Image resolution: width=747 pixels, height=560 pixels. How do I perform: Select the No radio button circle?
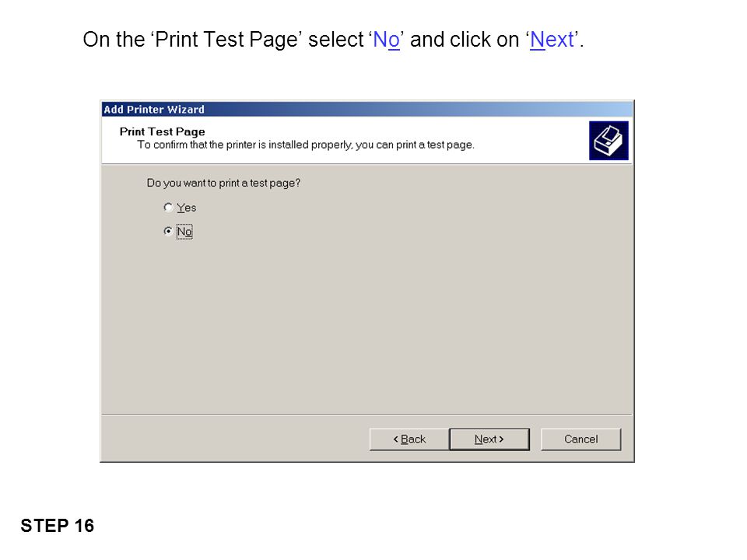tap(168, 231)
